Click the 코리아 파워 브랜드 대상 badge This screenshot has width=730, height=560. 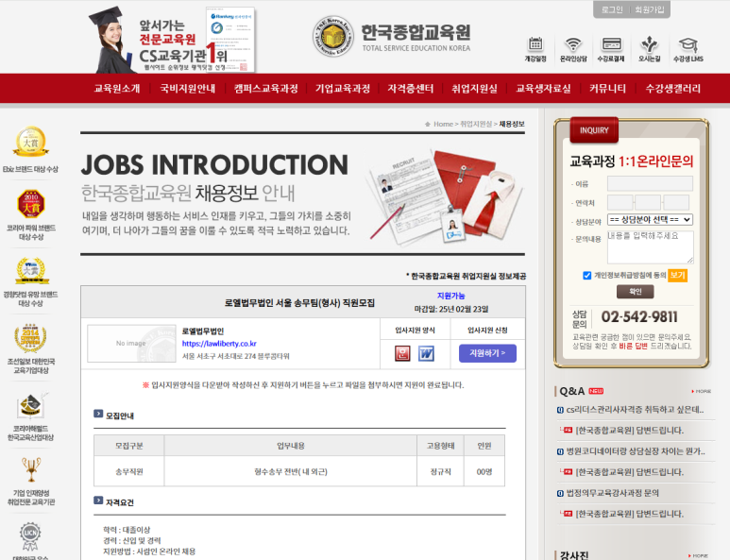(31, 204)
